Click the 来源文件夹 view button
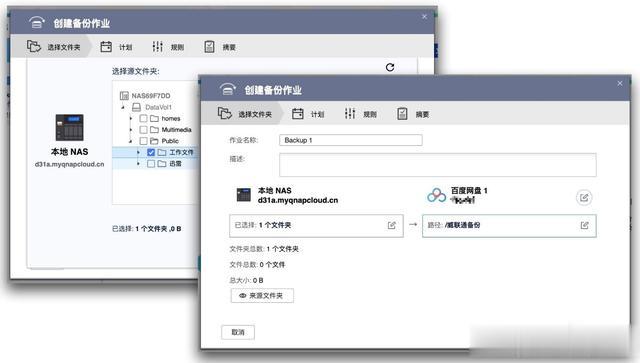Image resolution: width=640 pixels, height=363 pixels. coord(262,296)
